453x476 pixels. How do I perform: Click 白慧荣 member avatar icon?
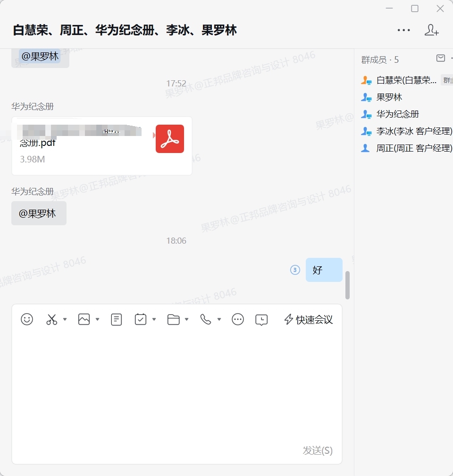pos(366,80)
